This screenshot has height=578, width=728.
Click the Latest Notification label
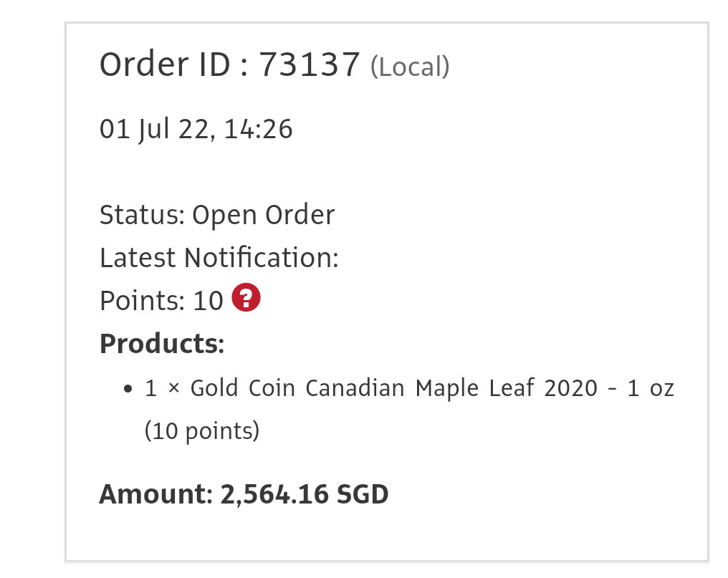point(219,258)
